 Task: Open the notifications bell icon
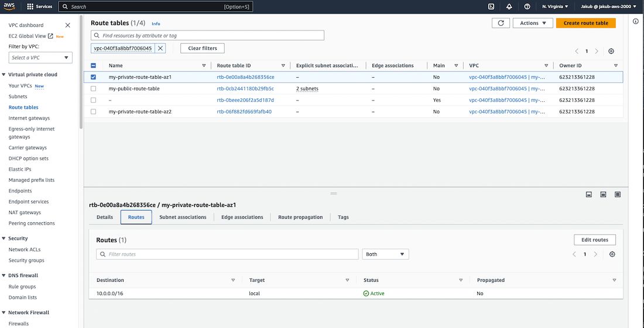[x=509, y=6]
